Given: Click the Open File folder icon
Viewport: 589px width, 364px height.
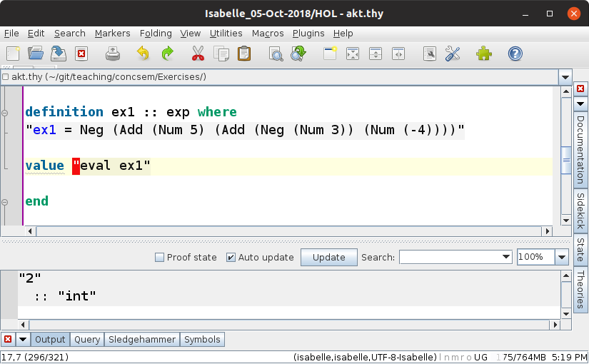Looking at the screenshot, I should [x=36, y=54].
